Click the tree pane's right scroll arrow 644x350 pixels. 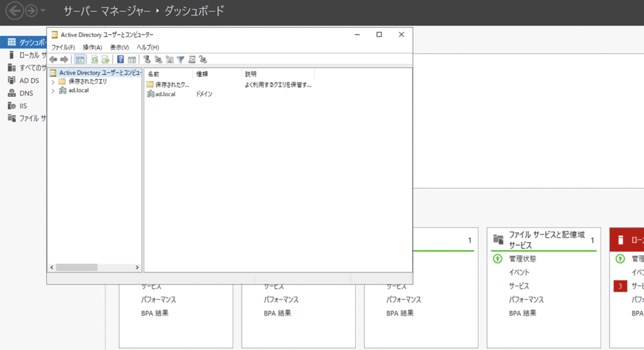tap(137, 268)
